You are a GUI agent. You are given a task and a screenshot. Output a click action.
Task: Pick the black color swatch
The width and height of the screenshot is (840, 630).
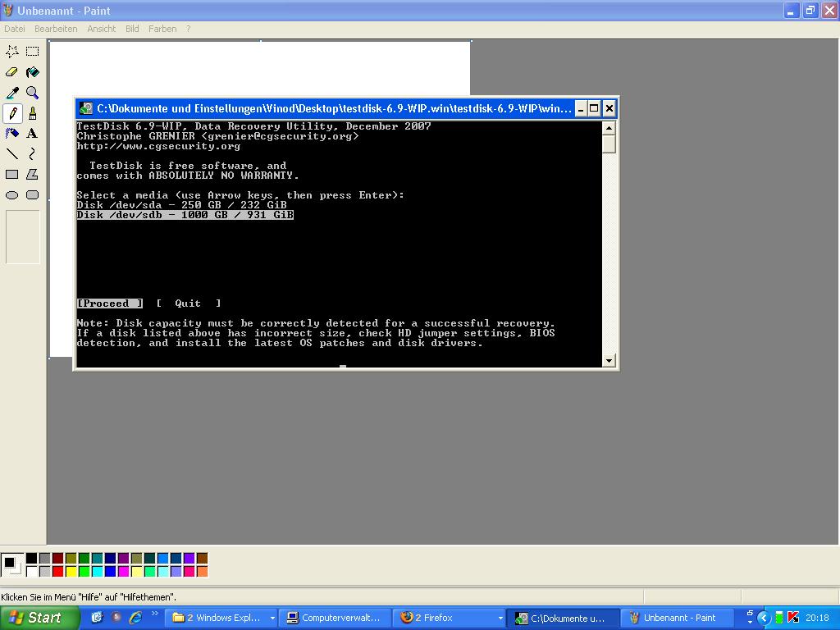coord(32,559)
